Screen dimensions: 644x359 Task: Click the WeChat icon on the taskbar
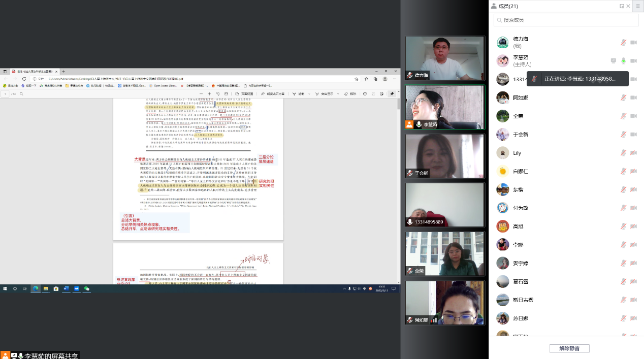87,288
